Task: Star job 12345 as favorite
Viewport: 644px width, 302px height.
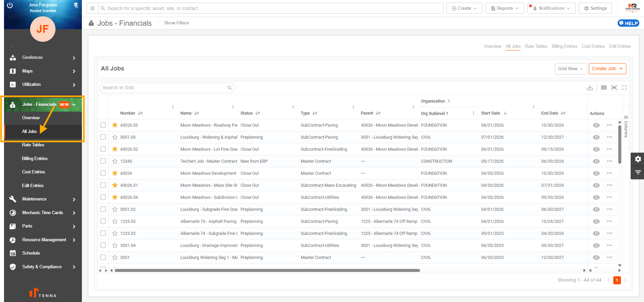Action: [x=115, y=161]
